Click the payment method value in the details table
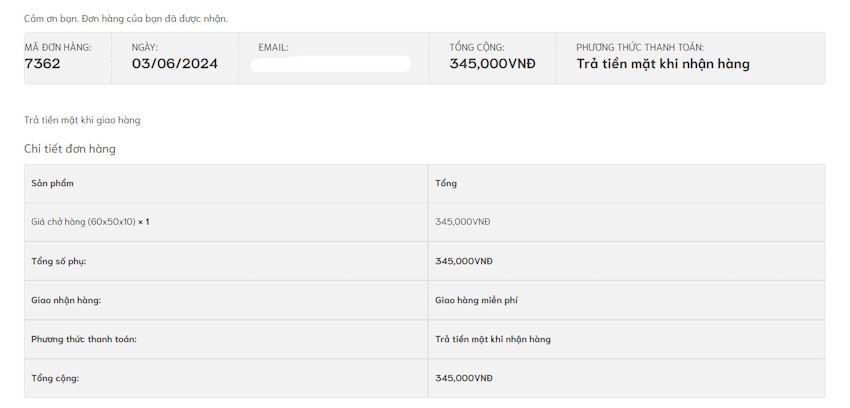Screen dimensions: 850x408 pyautogui.click(x=492, y=339)
